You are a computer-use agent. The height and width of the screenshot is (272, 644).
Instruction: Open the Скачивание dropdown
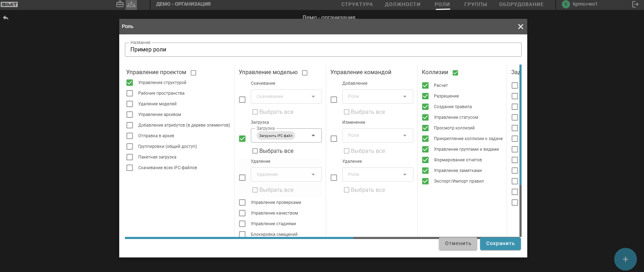pyautogui.click(x=286, y=96)
